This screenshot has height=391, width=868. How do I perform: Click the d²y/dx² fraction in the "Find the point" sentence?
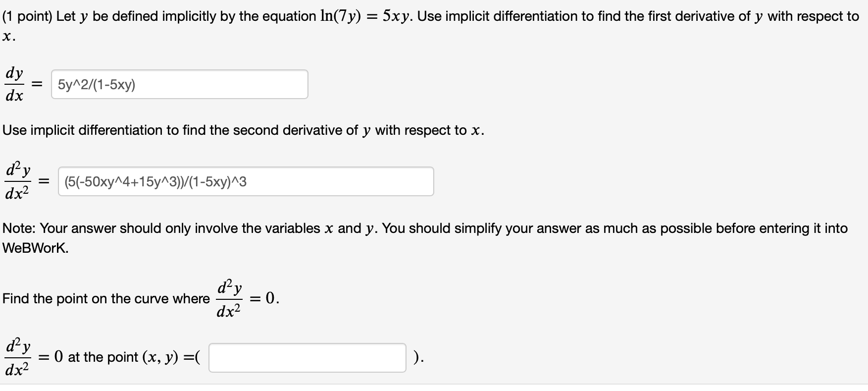pos(229,299)
